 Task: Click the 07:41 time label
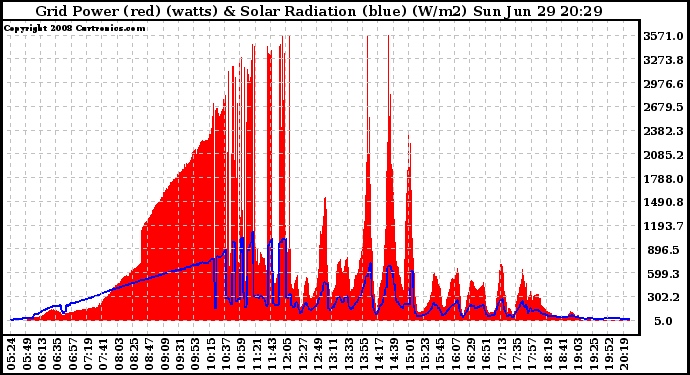104,353
